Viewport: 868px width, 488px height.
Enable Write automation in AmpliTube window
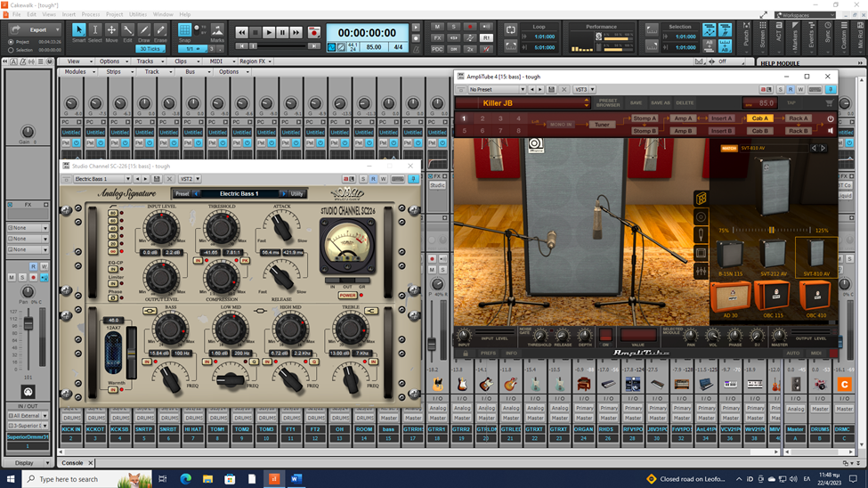click(800, 90)
